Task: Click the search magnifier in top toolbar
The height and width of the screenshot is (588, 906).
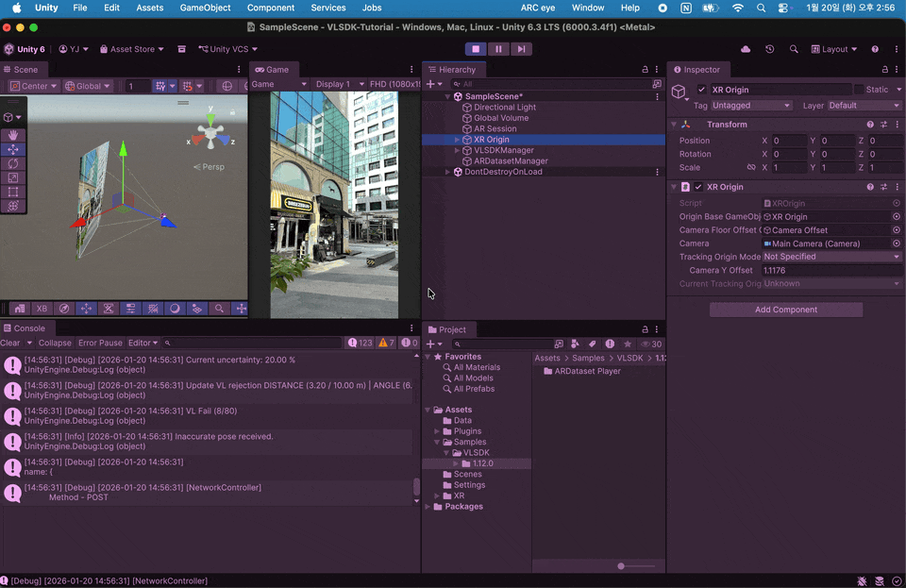Action: point(794,49)
